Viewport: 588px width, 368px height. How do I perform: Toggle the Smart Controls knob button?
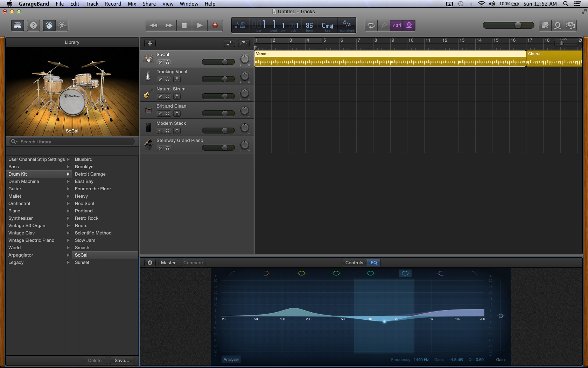pyautogui.click(x=49, y=25)
